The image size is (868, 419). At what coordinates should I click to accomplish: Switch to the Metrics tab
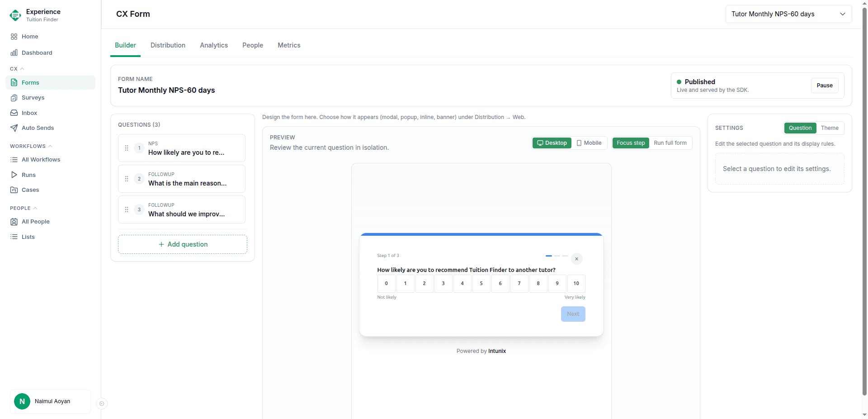pyautogui.click(x=289, y=45)
